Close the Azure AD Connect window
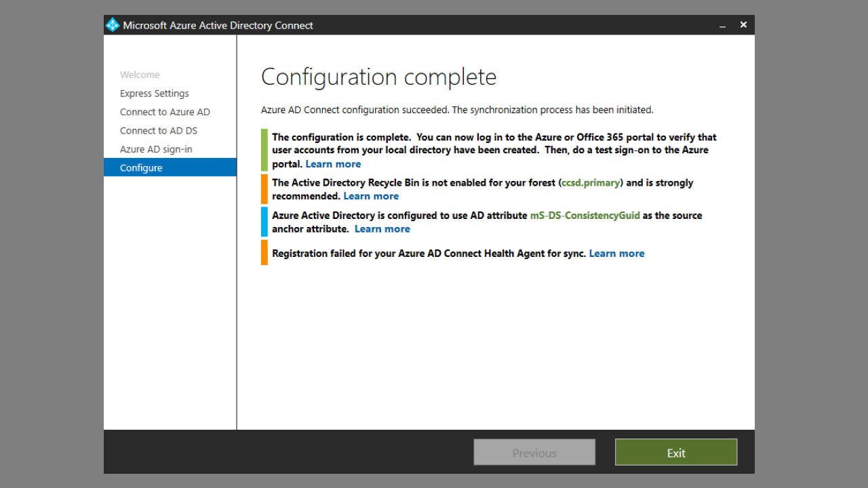 coord(743,25)
